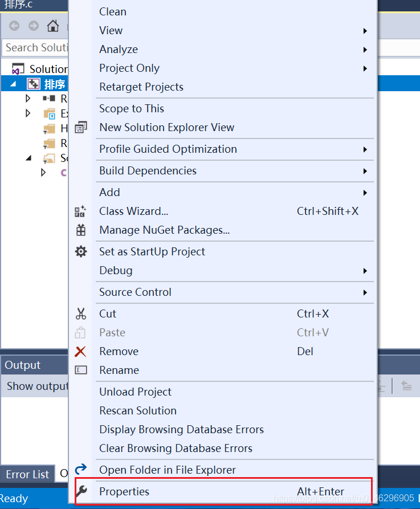Click the Rename icon in context menu

click(81, 370)
